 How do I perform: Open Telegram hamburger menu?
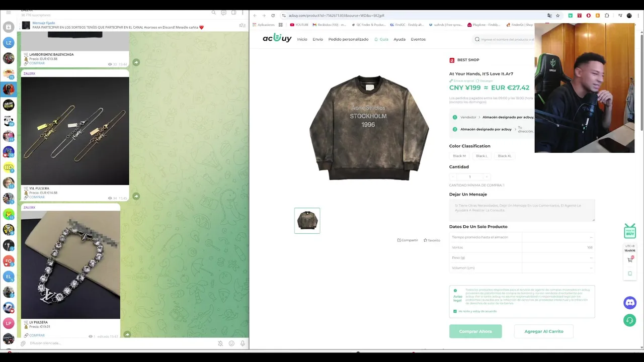pyautogui.click(x=8, y=13)
